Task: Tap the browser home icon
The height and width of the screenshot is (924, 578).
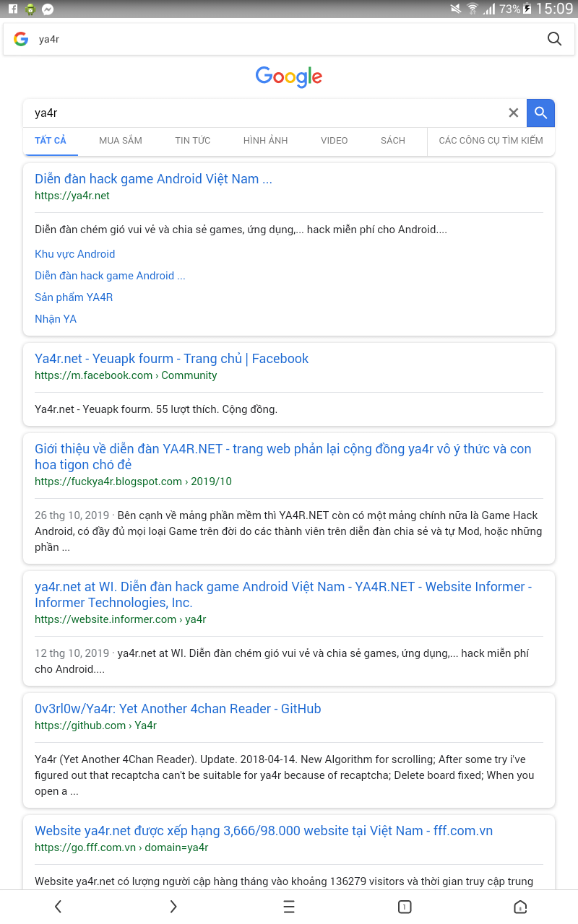Action: [520, 907]
